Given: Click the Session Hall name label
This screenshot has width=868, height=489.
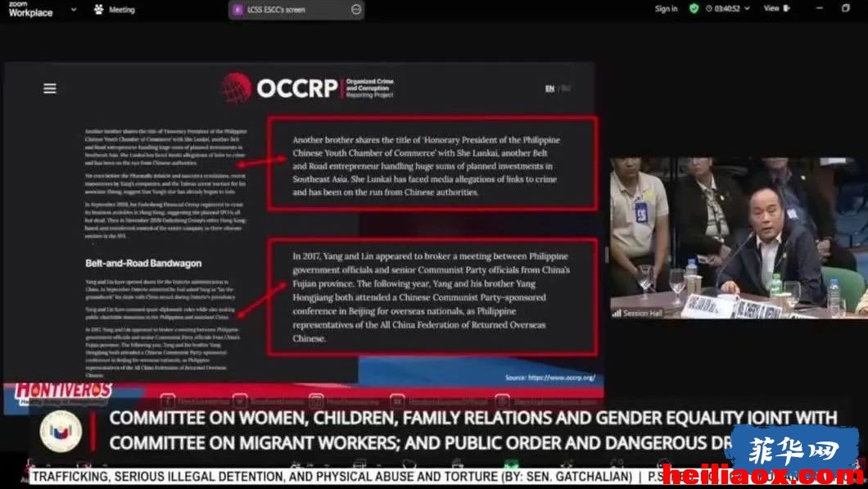Looking at the screenshot, I should pyautogui.click(x=642, y=314).
